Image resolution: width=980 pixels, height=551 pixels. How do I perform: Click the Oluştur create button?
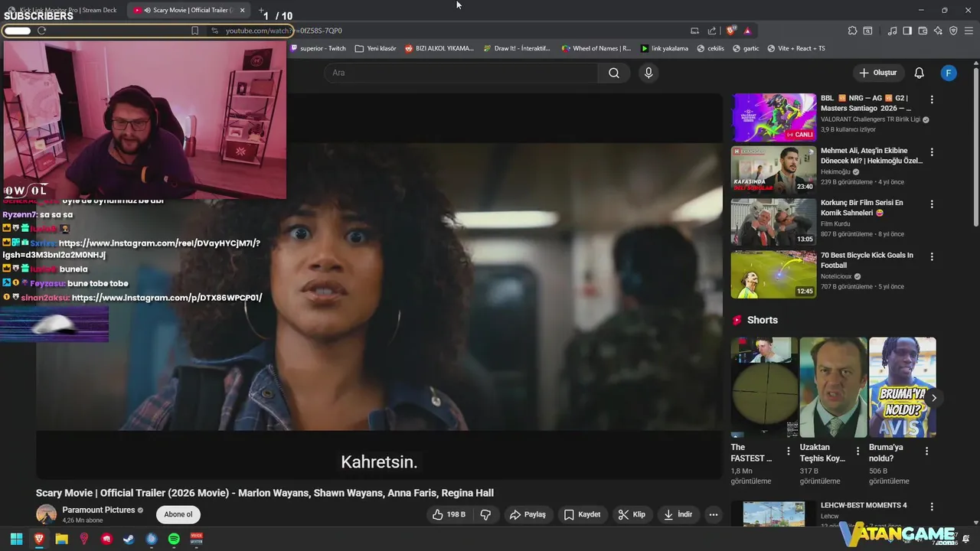(878, 73)
